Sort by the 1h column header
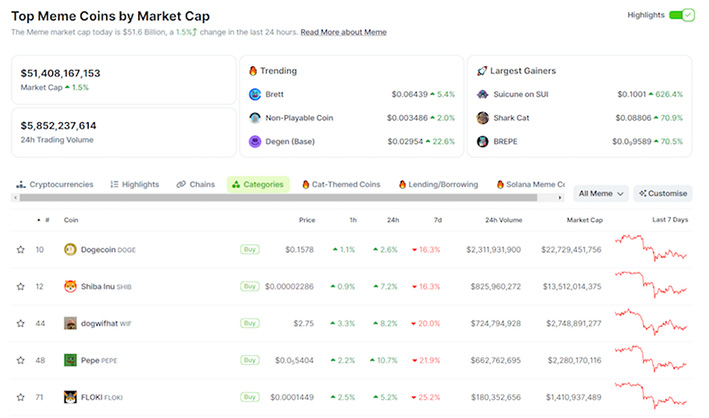Image resolution: width=709 pixels, height=418 pixels. (x=353, y=220)
